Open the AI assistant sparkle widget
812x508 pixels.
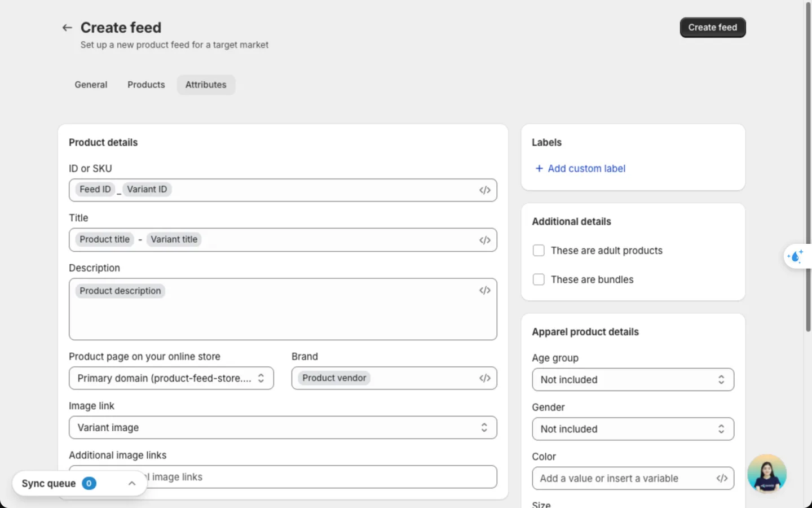(x=796, y=256)
